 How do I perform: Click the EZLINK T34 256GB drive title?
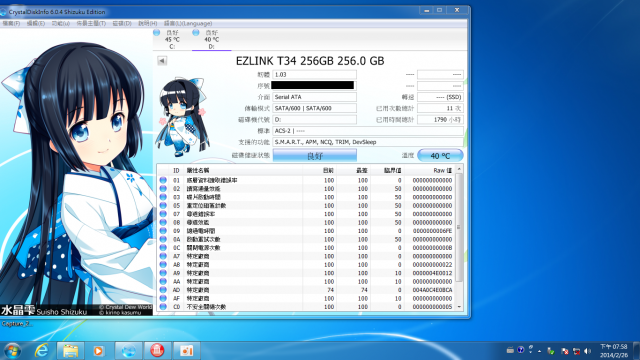[310, 61]
